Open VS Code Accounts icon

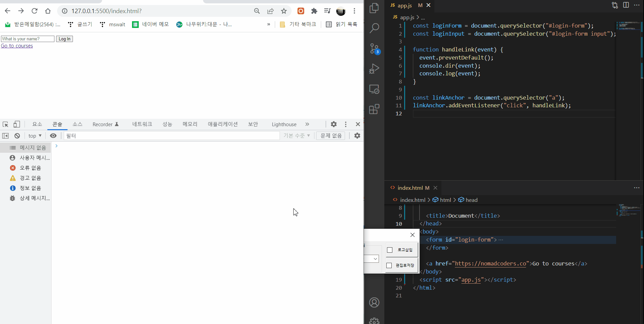(x=374, y=302)
